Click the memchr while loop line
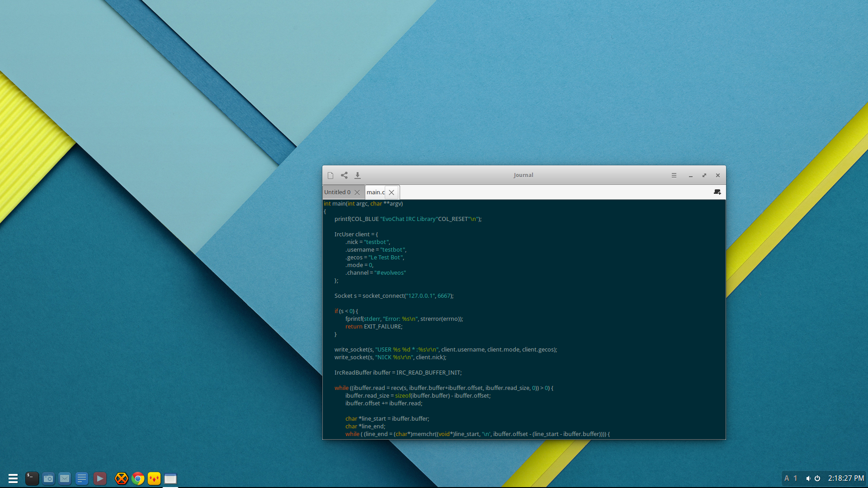 [x=478, y=434]
